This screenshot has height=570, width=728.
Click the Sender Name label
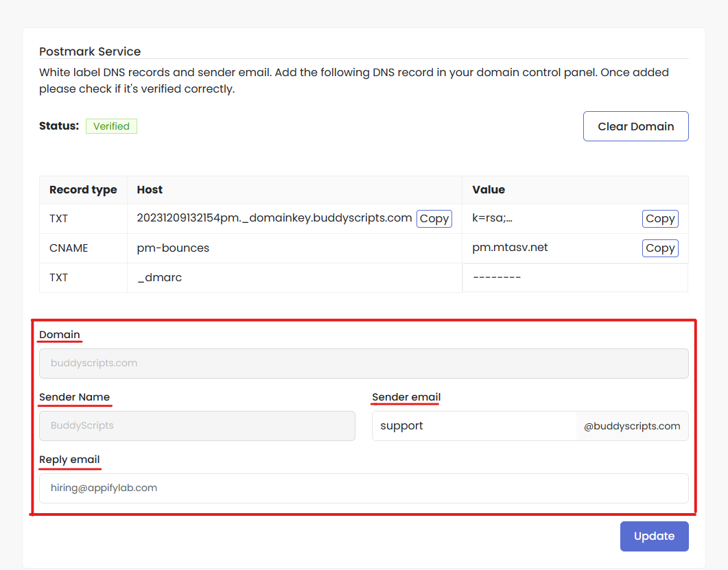click(x=74, y=397)
